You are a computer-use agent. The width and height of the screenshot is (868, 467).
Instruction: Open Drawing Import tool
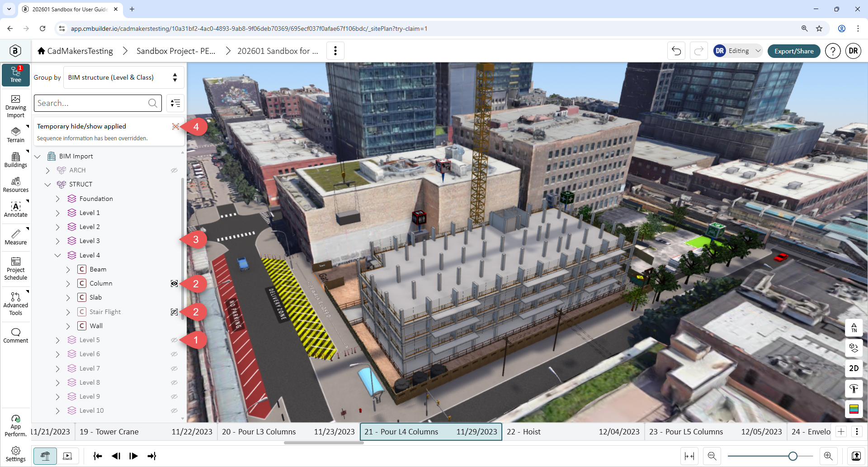pos(16,107)
